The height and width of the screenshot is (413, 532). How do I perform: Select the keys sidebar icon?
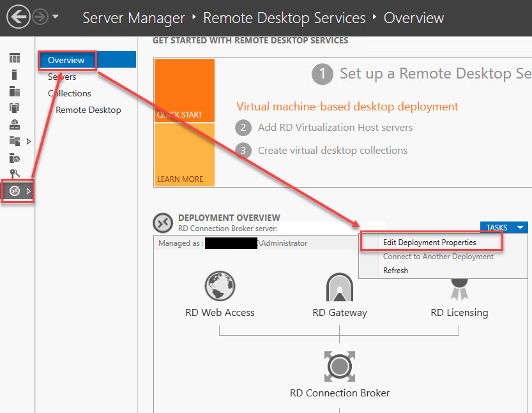16,173
